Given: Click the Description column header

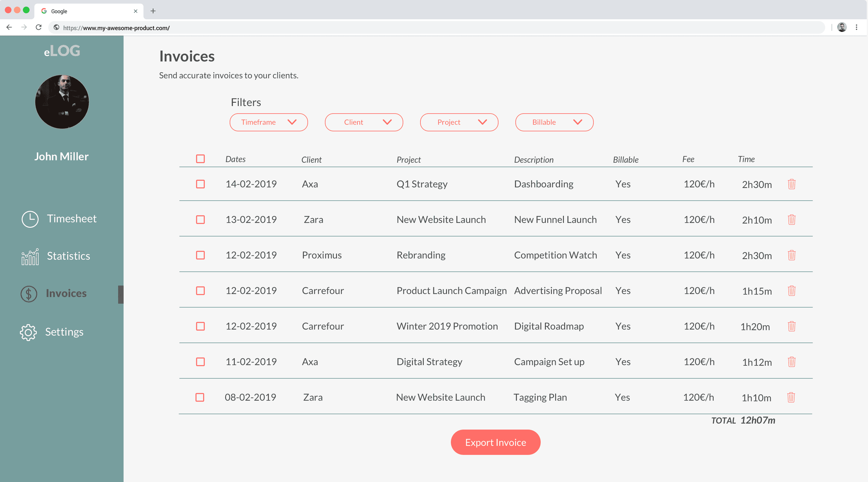Looking at the screenshot, I should [x=534, y=160].
